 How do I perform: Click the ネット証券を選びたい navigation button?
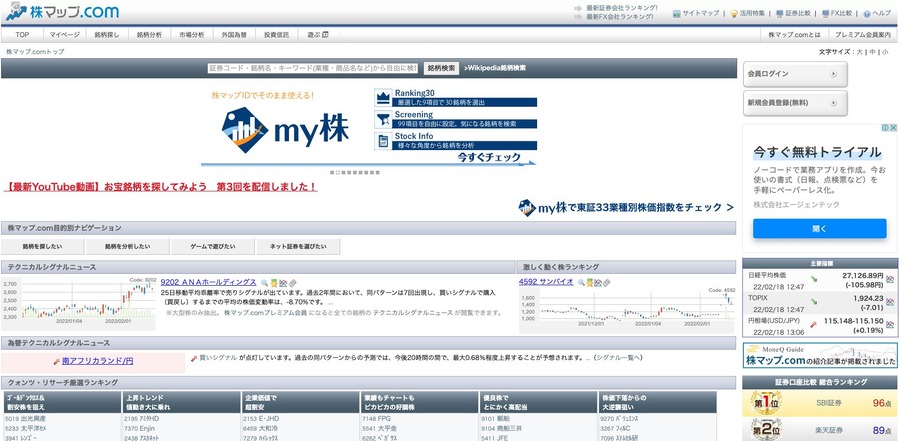pyautogui.click(x=298, y=246)
